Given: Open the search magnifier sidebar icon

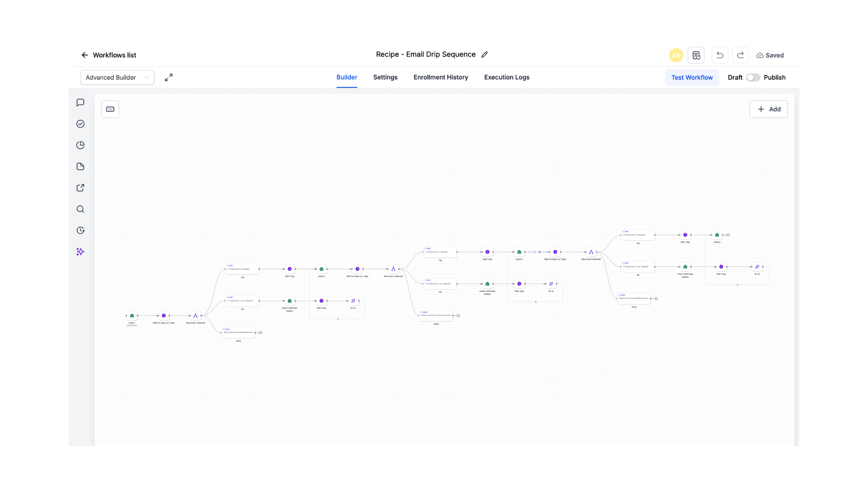Looking at the screenshot, I should [80, 209].
